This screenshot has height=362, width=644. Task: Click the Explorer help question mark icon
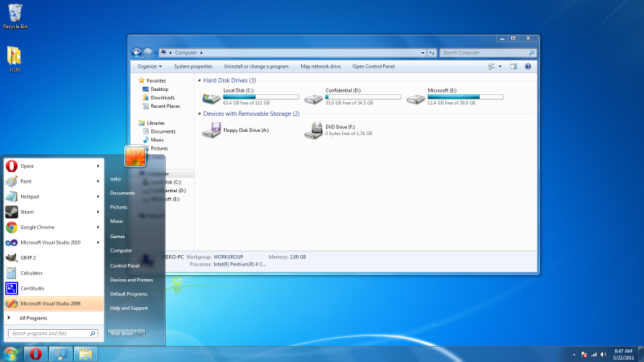(528, 66)
